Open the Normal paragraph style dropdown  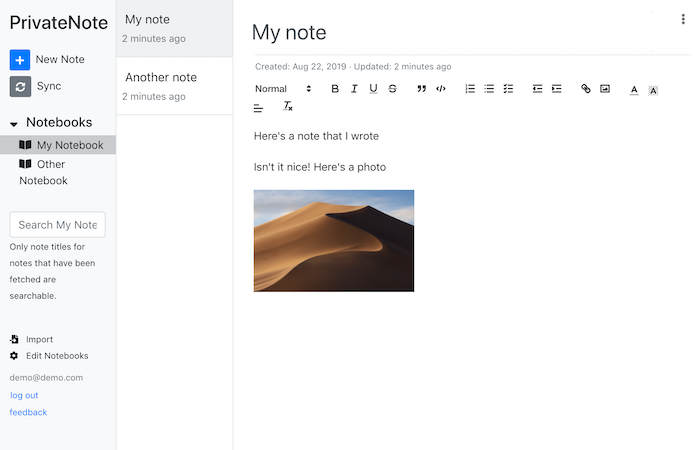pos(283,89)
